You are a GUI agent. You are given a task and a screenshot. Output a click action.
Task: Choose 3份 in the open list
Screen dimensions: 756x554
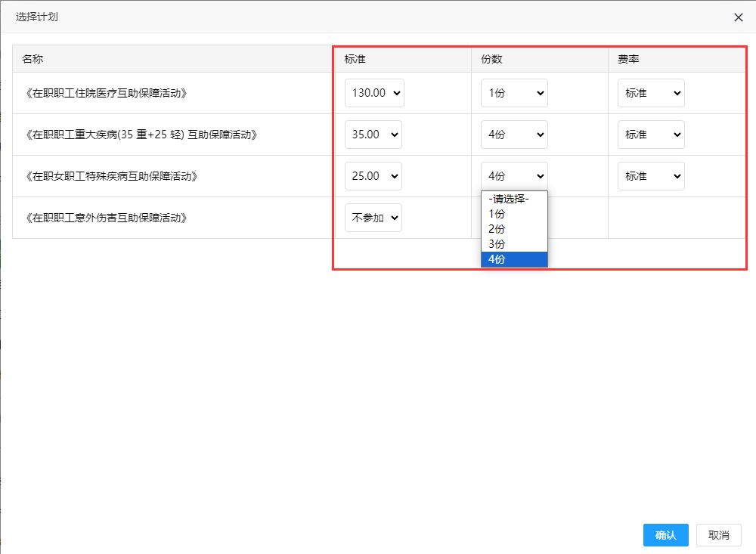click(x=514, y=244)
